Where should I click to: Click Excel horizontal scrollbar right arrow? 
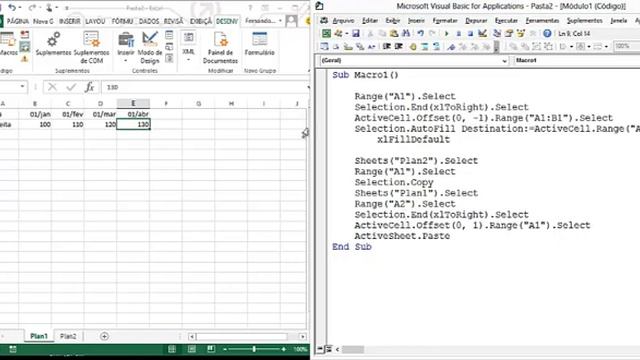click(x=302, y=336)
